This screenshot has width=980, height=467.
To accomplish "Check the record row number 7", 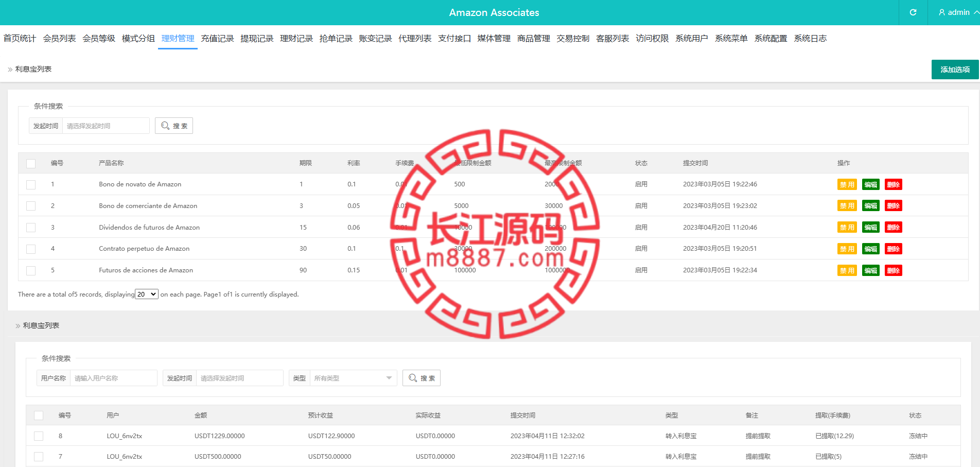I will tap(39, 457).
